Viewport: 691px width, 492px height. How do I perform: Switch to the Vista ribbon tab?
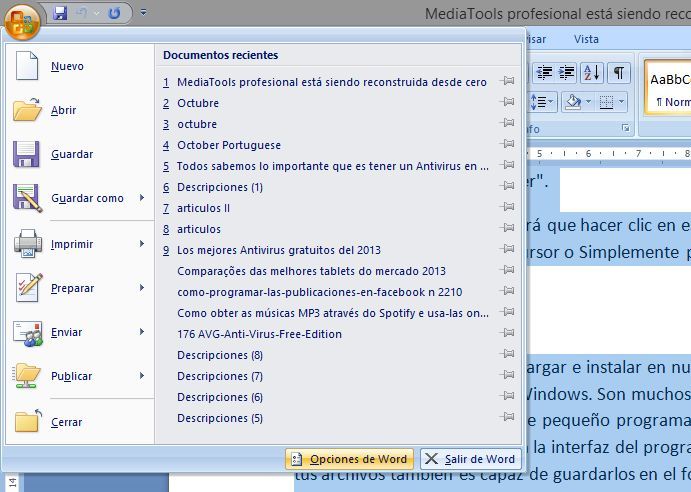click(586, 39)
